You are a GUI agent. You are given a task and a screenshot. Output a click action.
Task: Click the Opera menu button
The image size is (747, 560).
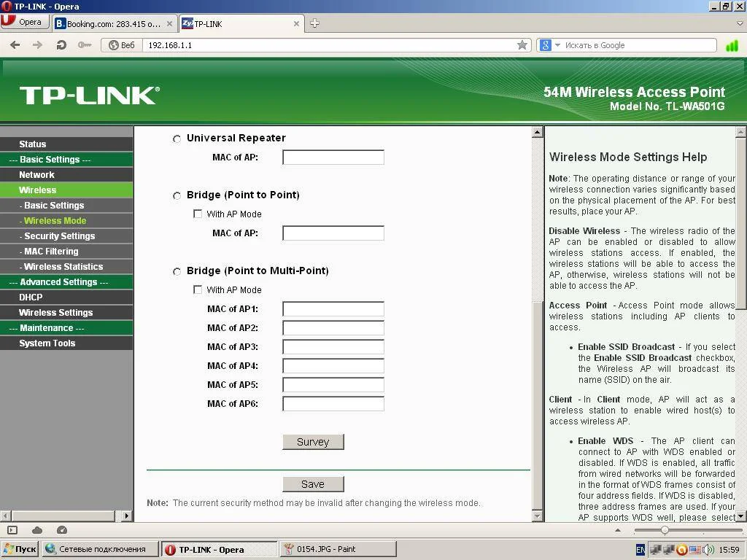(x=25, y=22)
